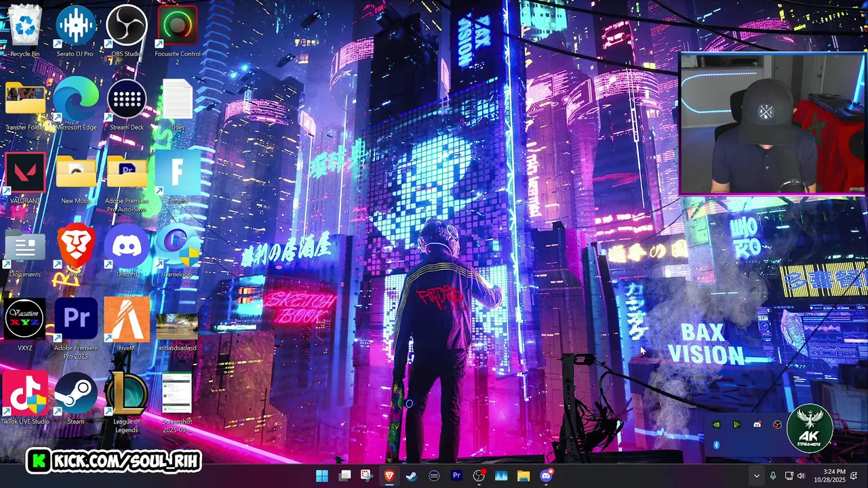The width and height of the screenshot is (868, 488).
Task: Select the Discord desktop shortcut
Action: click(x=127, y=251)
